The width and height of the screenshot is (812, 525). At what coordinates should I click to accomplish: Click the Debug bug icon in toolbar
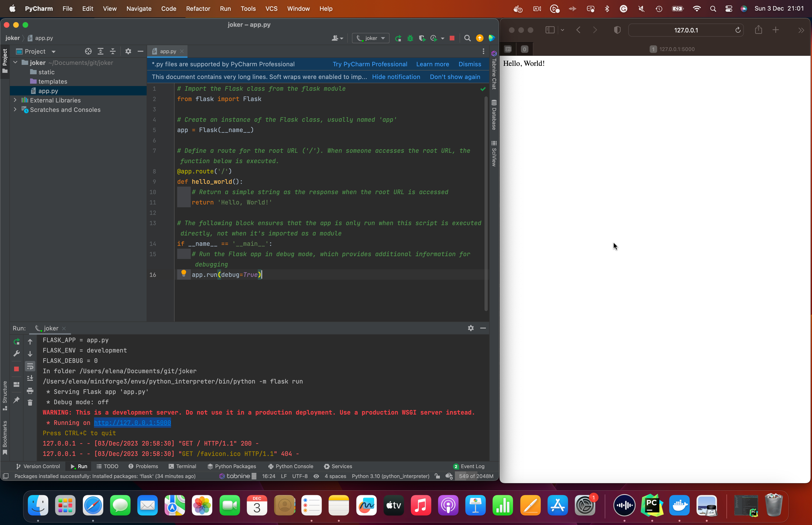pos(410,38)
